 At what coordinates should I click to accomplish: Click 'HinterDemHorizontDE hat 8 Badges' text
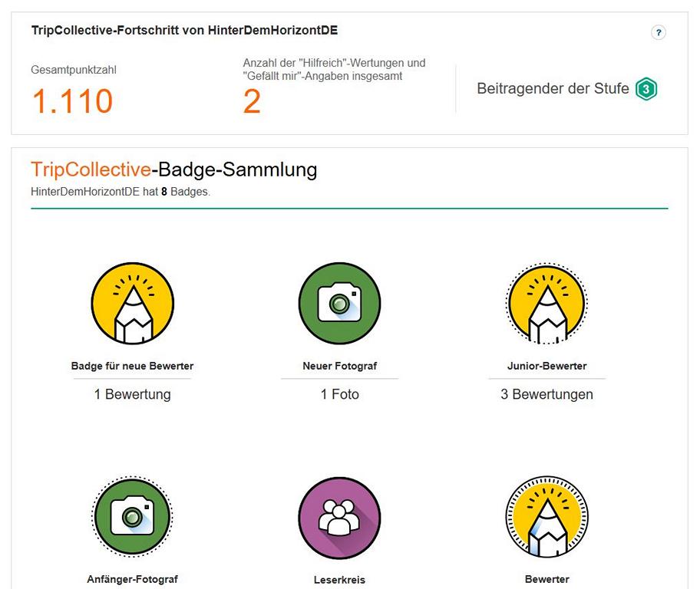pos(120,192)
